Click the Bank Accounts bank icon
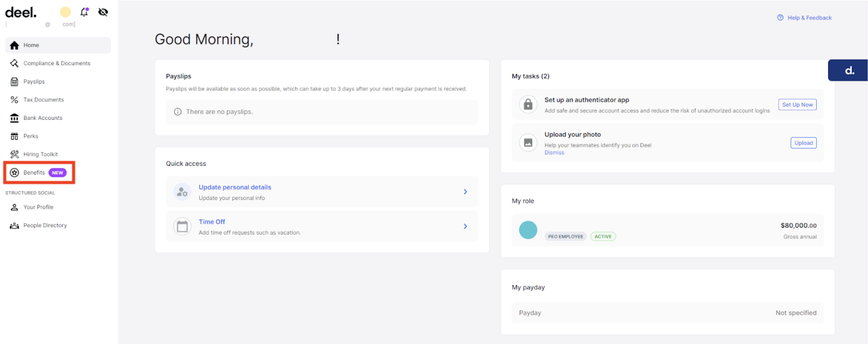The height and width of the screenshot is (344, 868). coord(14,118)
